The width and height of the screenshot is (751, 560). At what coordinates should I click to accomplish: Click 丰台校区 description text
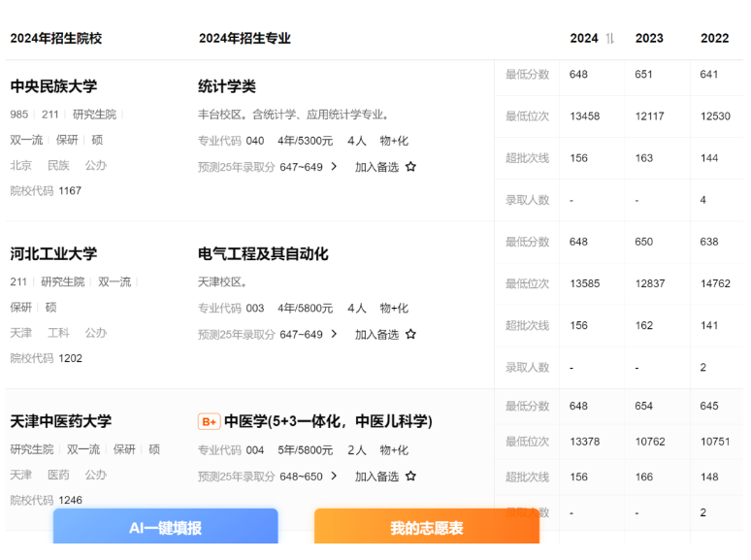tap(294, 115)
